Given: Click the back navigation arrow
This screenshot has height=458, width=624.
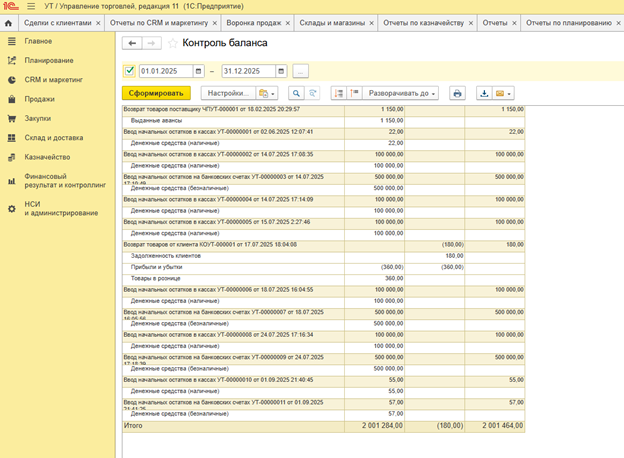Looking at the screenshot, I should [131, 43].
